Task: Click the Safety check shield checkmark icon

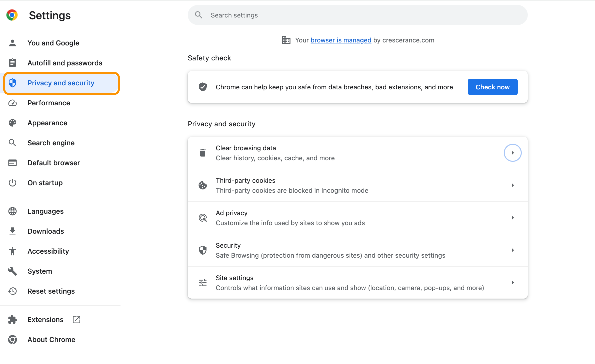Action: click(x=203, y=87)
